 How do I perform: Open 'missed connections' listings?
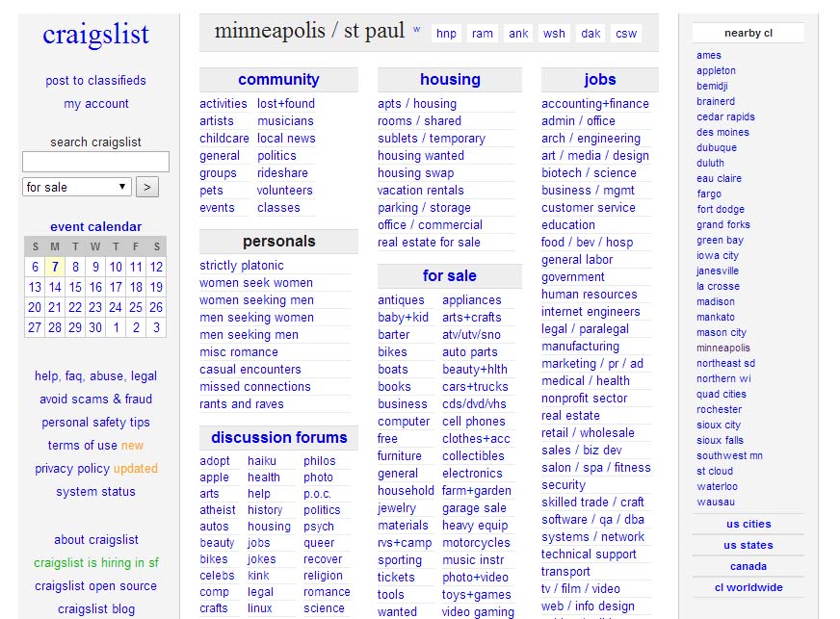[x=255, y=387]
